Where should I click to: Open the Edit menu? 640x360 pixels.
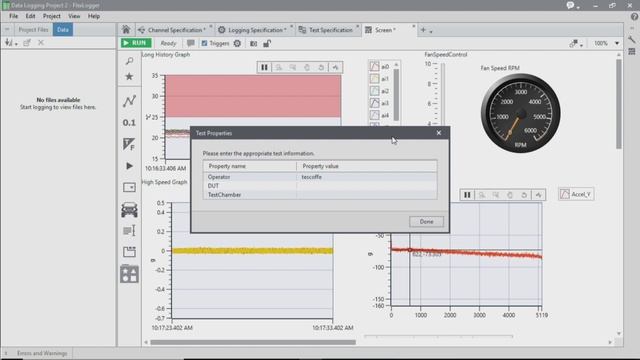[x=31, y=16]
